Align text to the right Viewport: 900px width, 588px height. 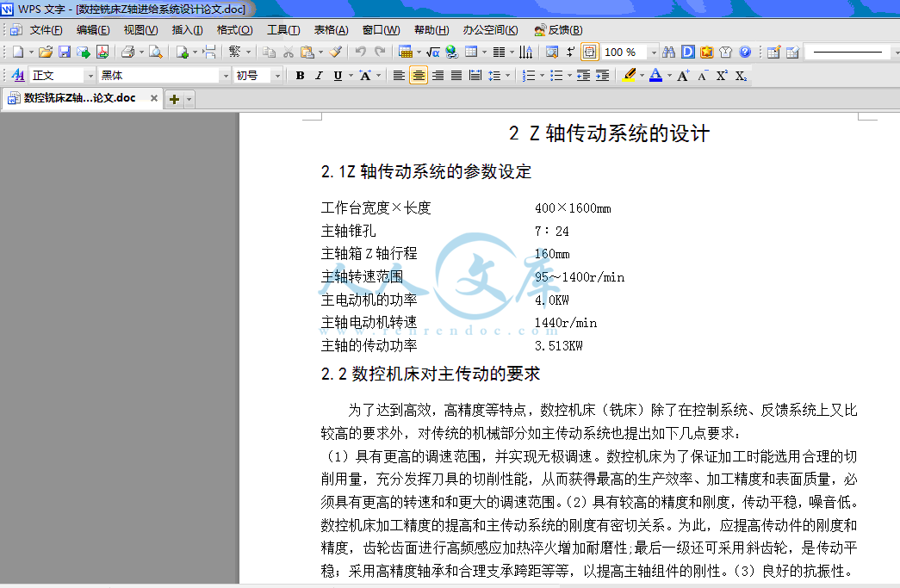pyautogui.click(x=438, y=75)
